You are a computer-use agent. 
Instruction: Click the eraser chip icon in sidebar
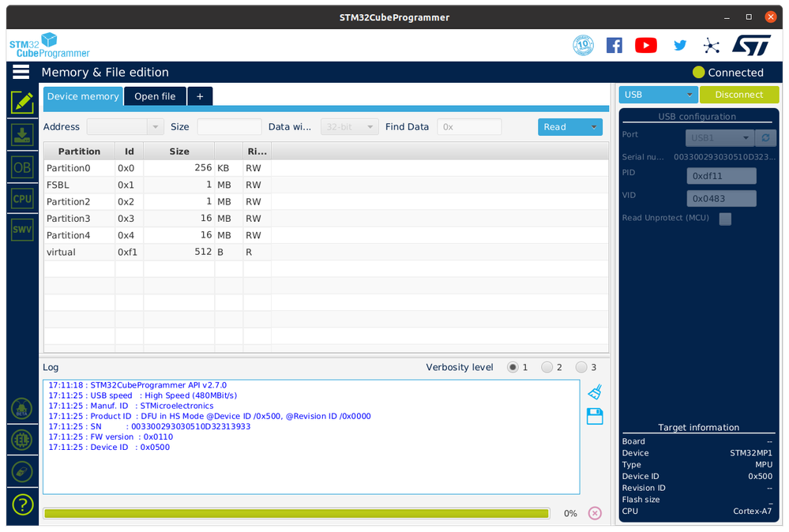click(x=22, y=472)
